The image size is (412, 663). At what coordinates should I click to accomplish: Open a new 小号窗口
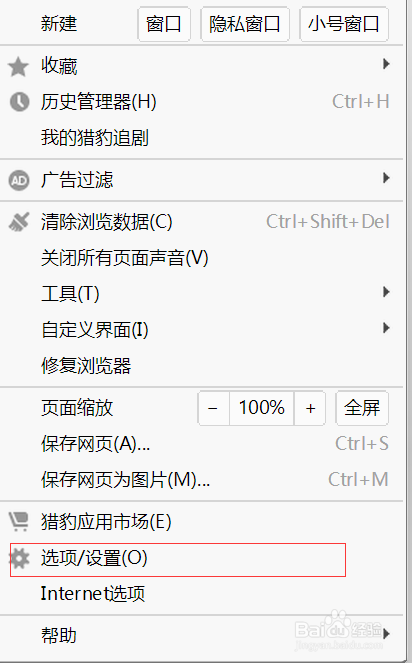(x=344, y=24)
